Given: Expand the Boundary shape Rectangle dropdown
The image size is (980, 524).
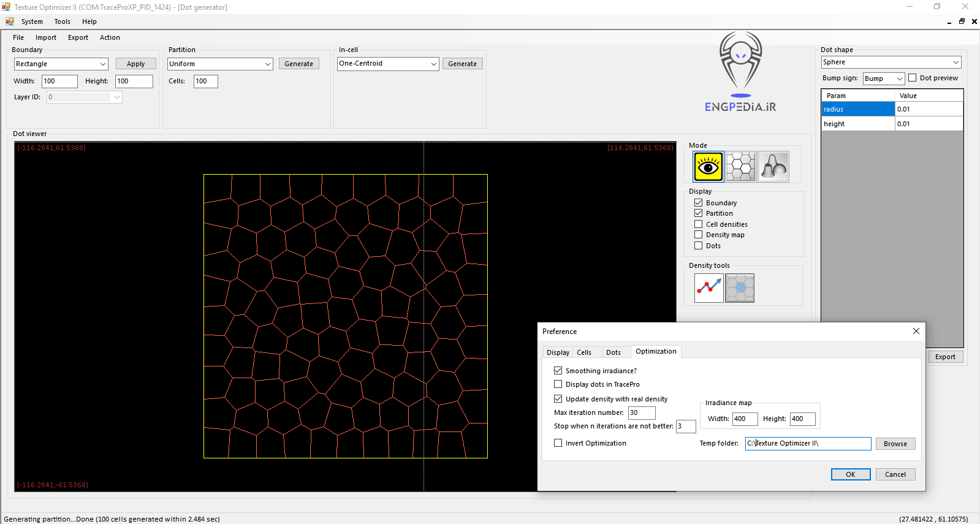Looking at the screenshot, I should click(x=102, y=64).
